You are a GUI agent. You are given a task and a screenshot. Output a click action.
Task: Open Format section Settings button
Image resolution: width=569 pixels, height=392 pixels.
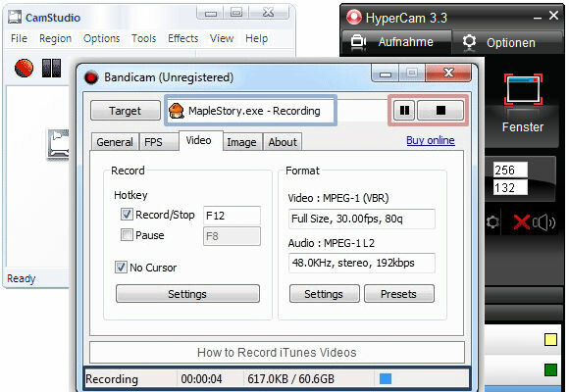pos(324,294)
